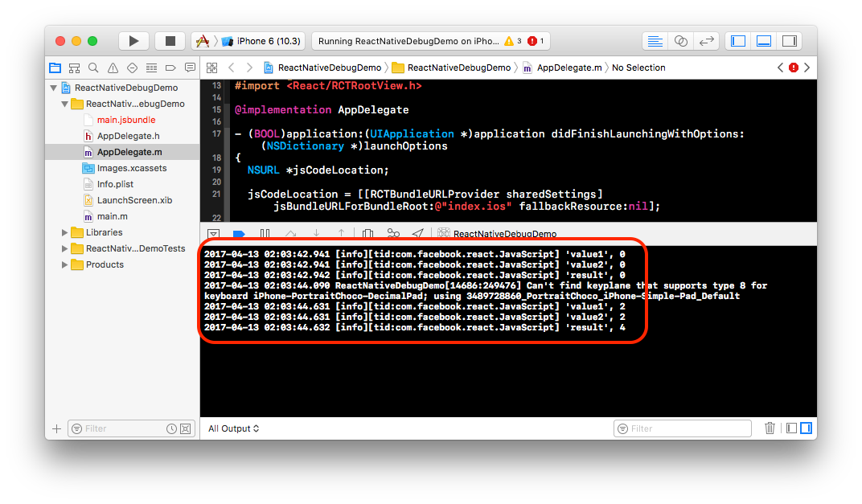Open the red error indicator in the activity bar

536,41
